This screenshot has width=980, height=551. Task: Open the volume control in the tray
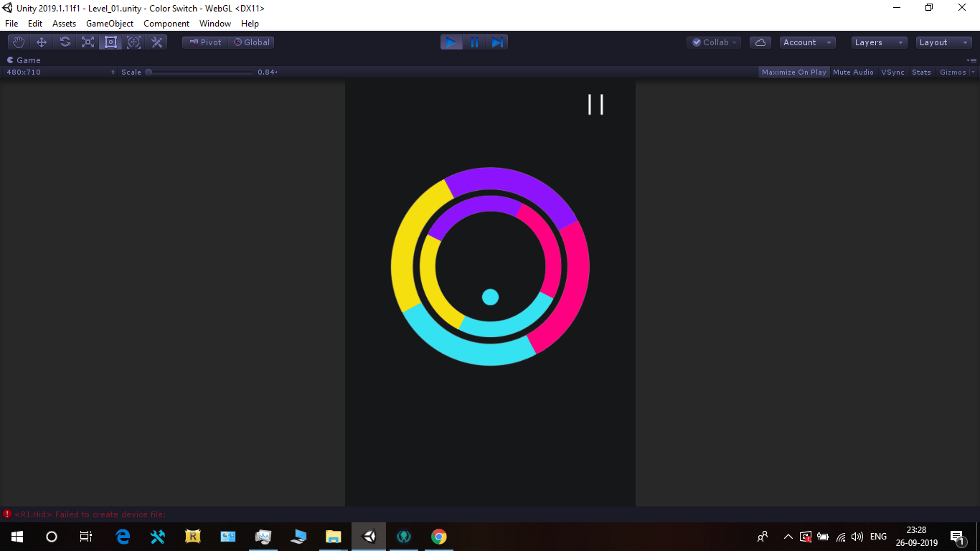pos(857,537)
